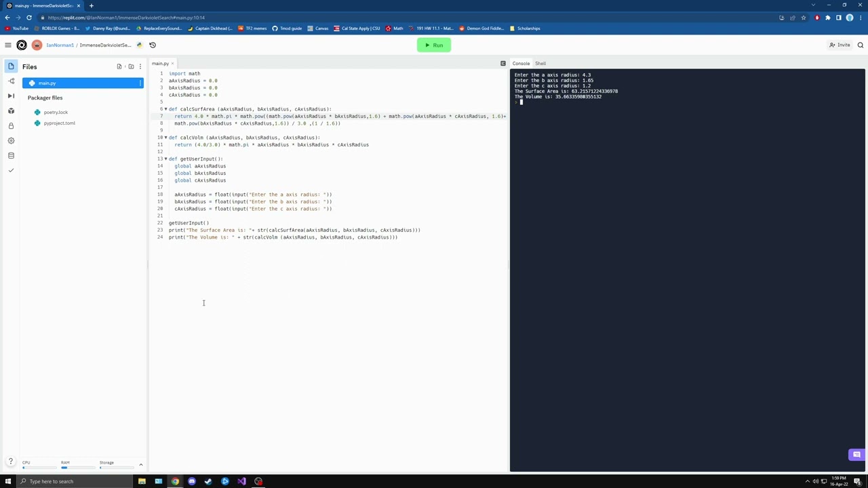
Task: Switch to the Shell tab
Action: [540, 64]
